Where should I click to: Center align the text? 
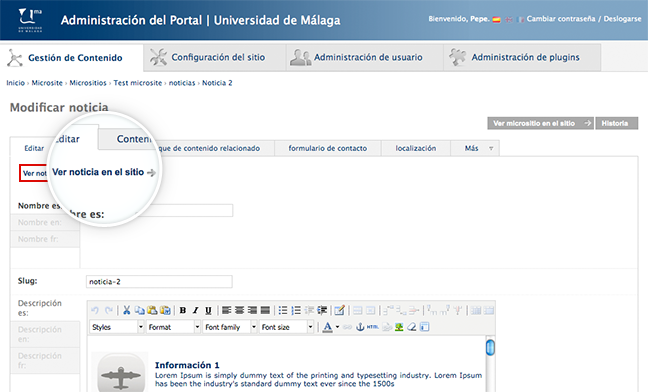239,310
